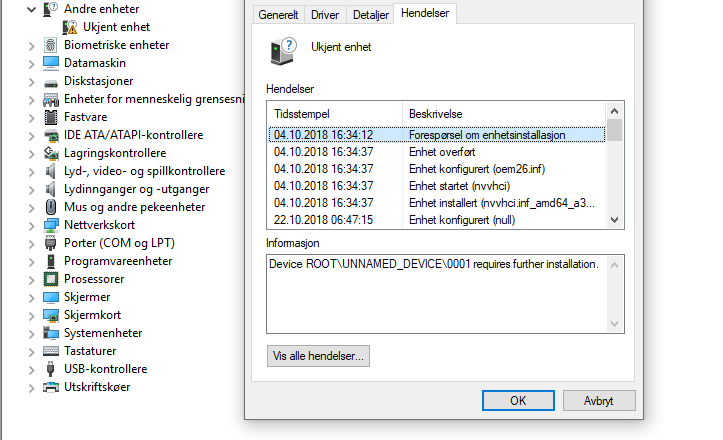Viewport: 723px width, 440px height.
Task: Click the Tastaturer keyboard icon
Action: click(x=51, y=351)
